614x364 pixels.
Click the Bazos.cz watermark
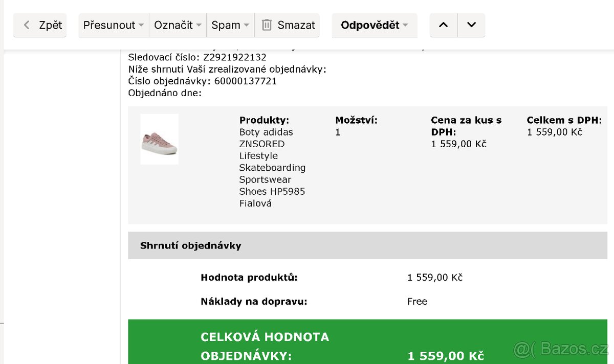click(561, 349)
